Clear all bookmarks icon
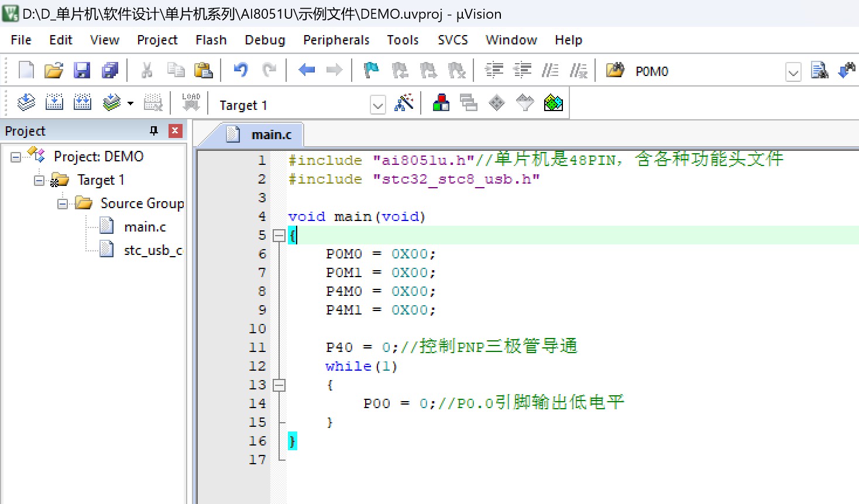 click(x=456, y=71)
